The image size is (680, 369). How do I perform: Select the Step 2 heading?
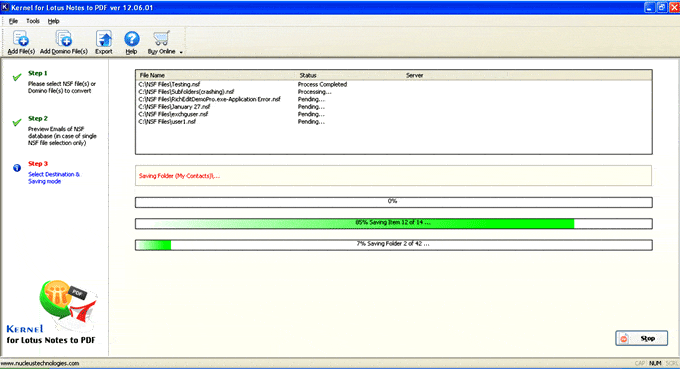[38, 118]
